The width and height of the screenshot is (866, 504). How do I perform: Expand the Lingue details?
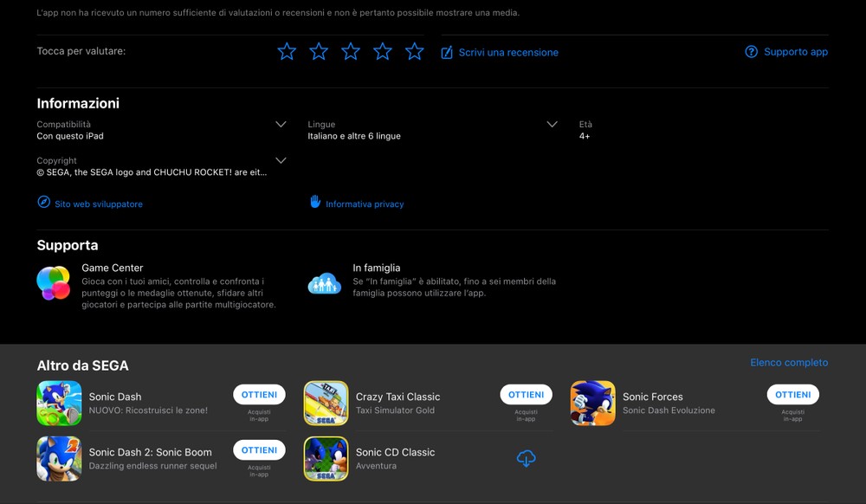point(552,125)
